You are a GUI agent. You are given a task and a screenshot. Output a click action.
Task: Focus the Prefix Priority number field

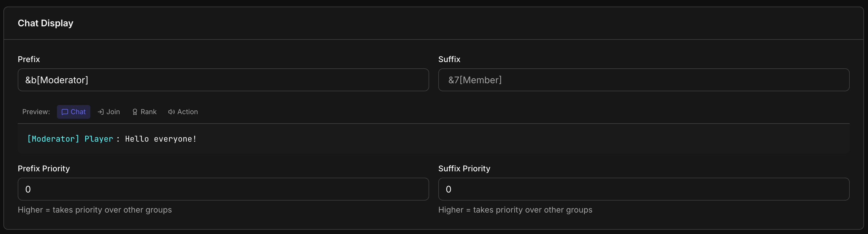[223, 189]
